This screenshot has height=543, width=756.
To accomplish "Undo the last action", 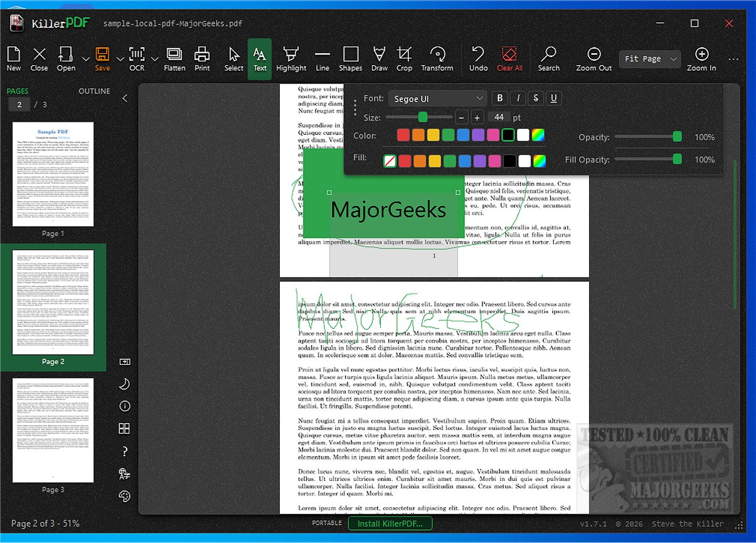I will 478,59.
